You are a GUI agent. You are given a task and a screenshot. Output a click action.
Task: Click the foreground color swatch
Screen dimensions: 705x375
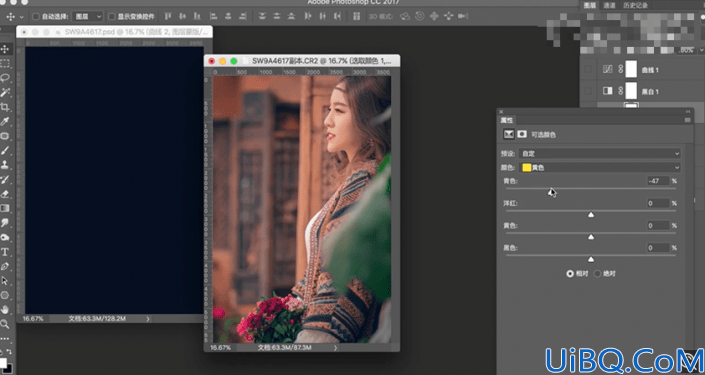coord(3,362)
